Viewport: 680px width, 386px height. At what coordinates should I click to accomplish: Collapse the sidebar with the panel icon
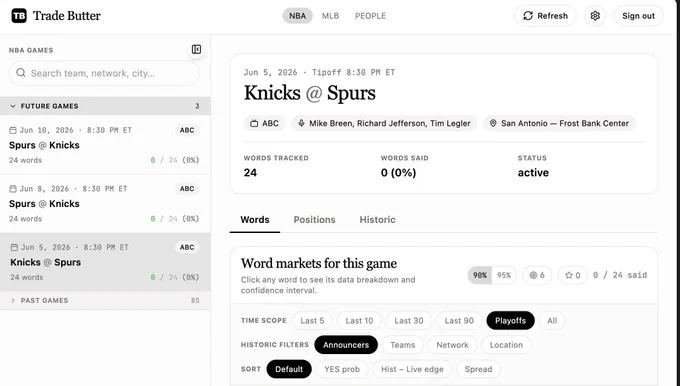tap(196, 49)
